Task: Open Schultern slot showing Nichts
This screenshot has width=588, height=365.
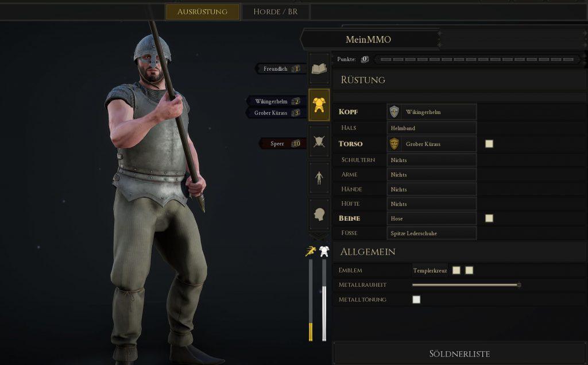Action: pos(432,160)
